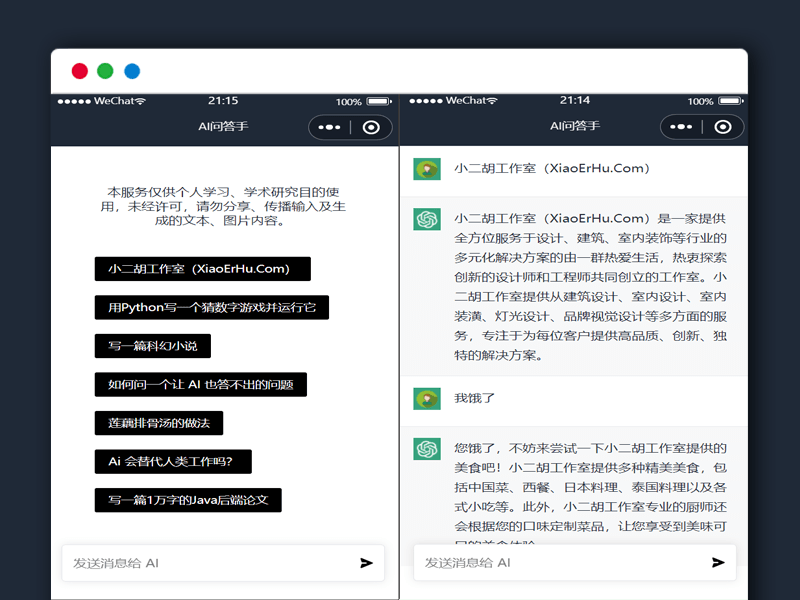
Task: Tap the '100%' battery level text on the left
Action: point(348,100)
